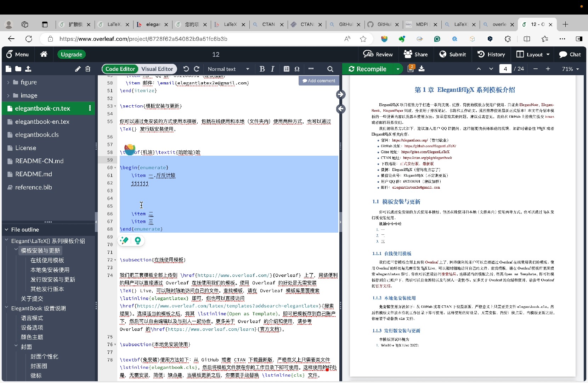Insert symbol with omega icon
588x383 pixels.
[297, 69]
